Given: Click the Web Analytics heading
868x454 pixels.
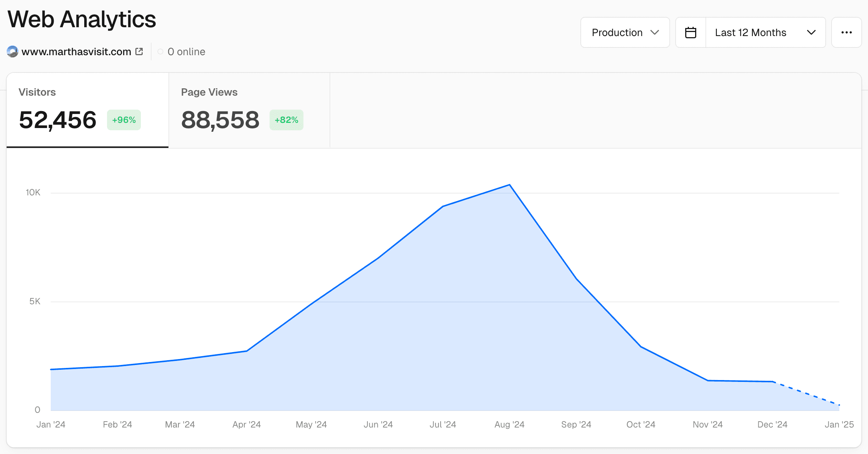Looking at the screenshot, I should pyautogui.click(x=82, y=19).
